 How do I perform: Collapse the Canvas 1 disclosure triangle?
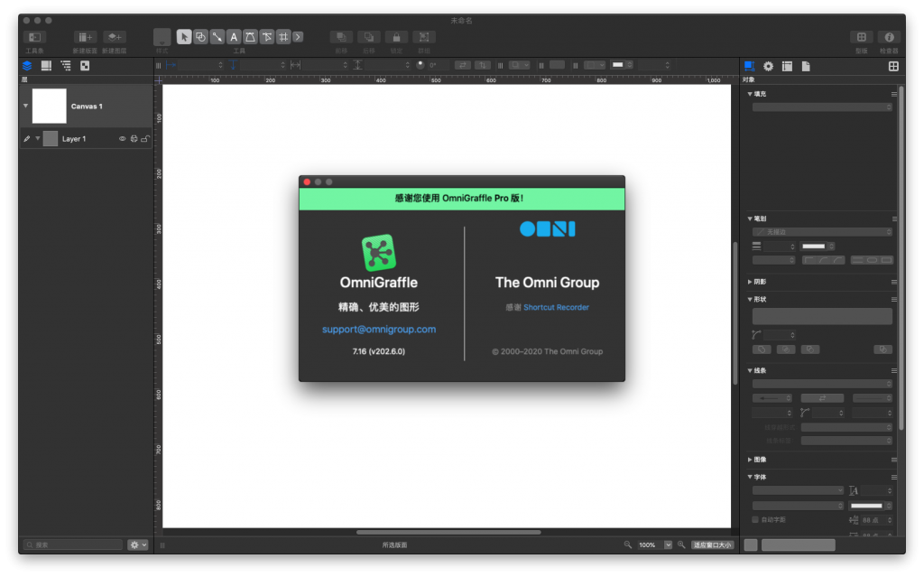point(26,107)
